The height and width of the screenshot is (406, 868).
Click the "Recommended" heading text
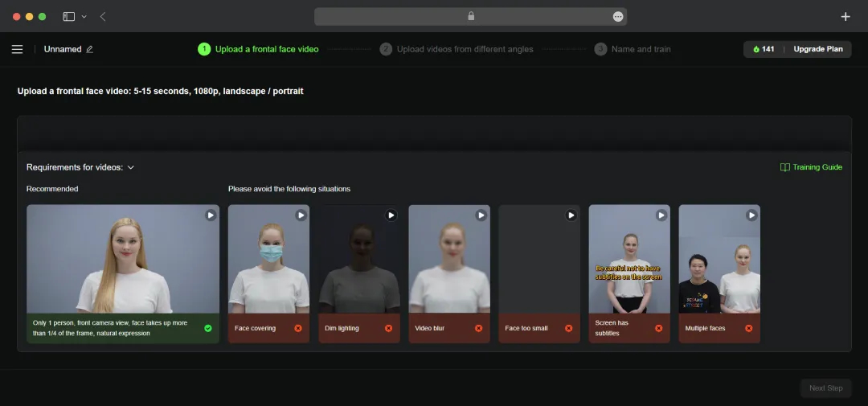(52, 189)
